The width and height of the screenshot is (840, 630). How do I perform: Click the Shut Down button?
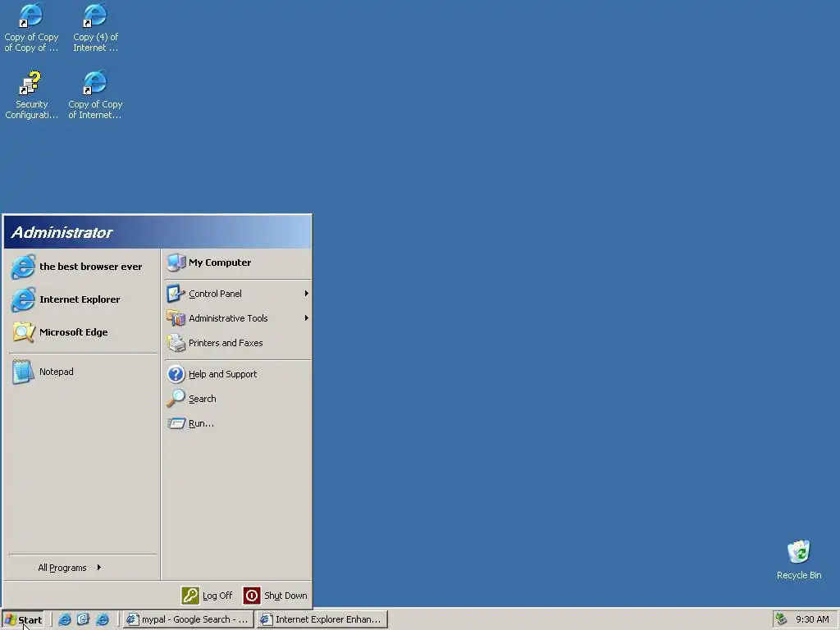[276, 596]
